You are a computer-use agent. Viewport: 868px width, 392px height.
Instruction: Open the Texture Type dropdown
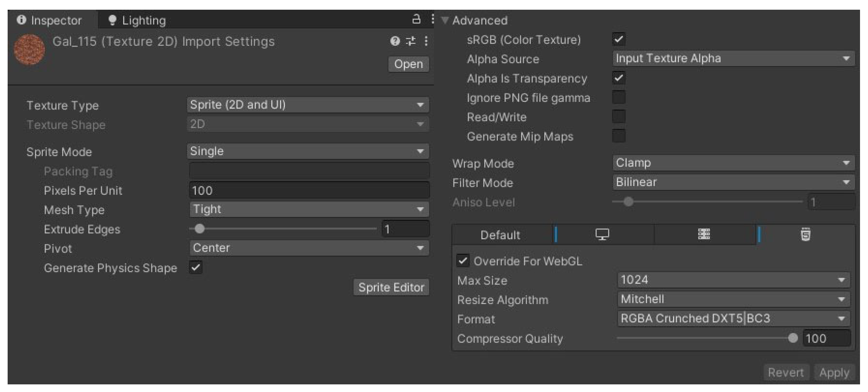point(307,105)
